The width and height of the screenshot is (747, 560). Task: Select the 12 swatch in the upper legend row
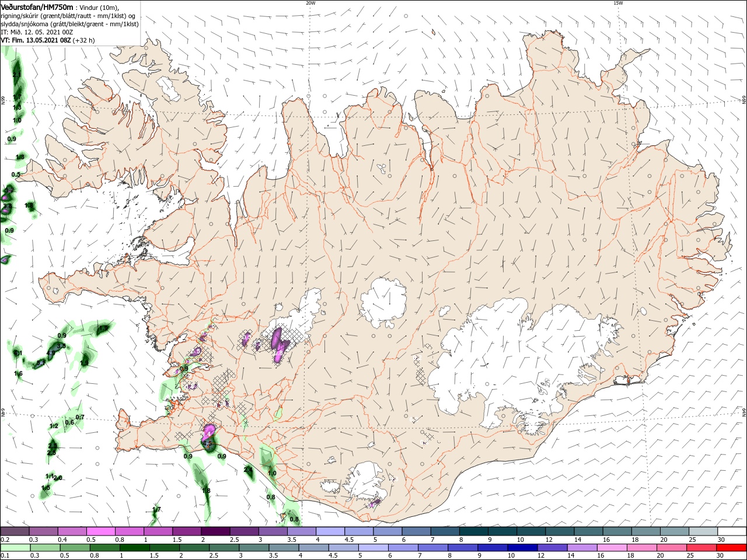click(560, 531)
